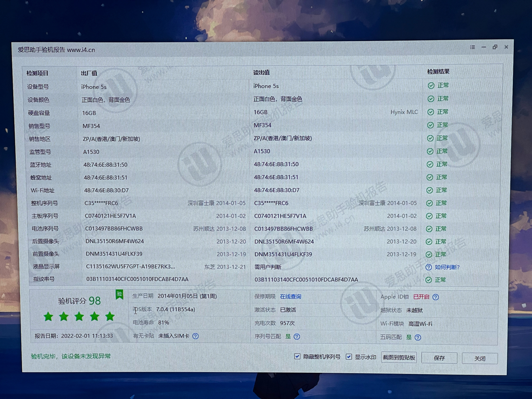Click the question mark beside 未插入SIM卡
Image resolution: width=532 pixels, height=399 pixels.
point(195,336)
